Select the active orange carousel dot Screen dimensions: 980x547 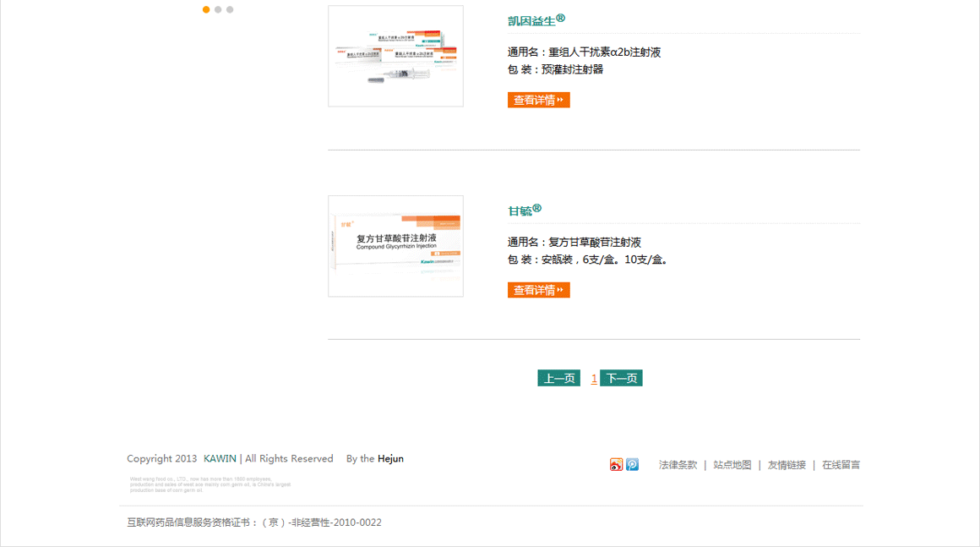pyautogui.click(x=206, y=9)
